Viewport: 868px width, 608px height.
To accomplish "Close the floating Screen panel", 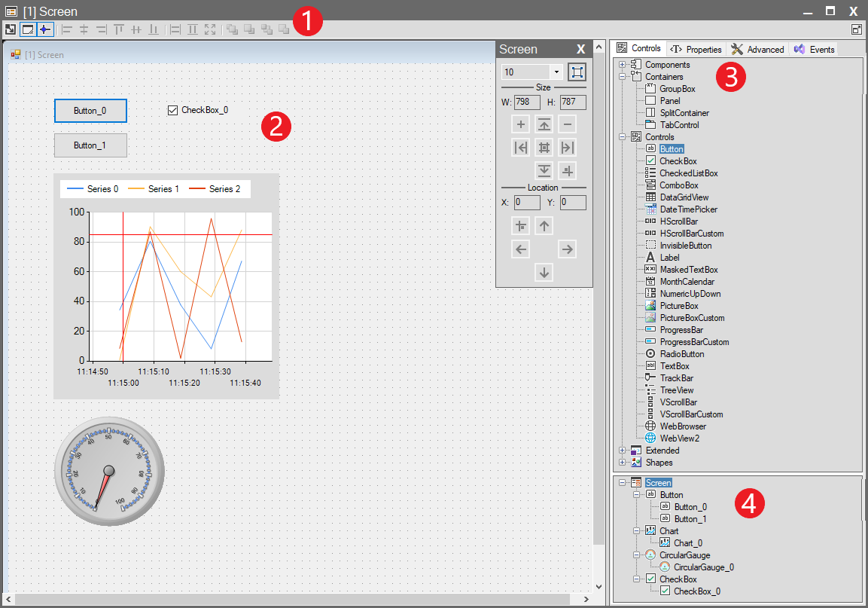I will tap(580, 49).
